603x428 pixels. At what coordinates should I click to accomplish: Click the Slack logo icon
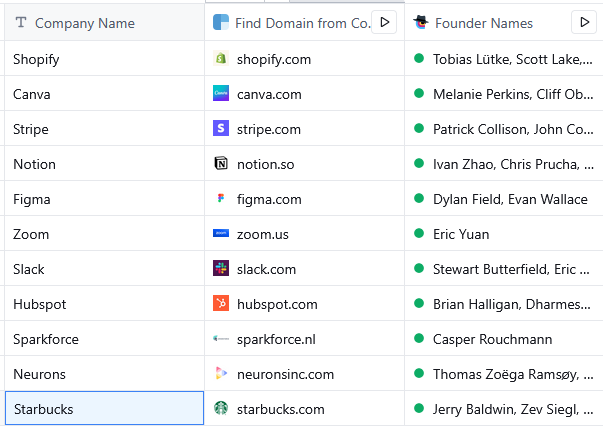(x=221, y=268)
